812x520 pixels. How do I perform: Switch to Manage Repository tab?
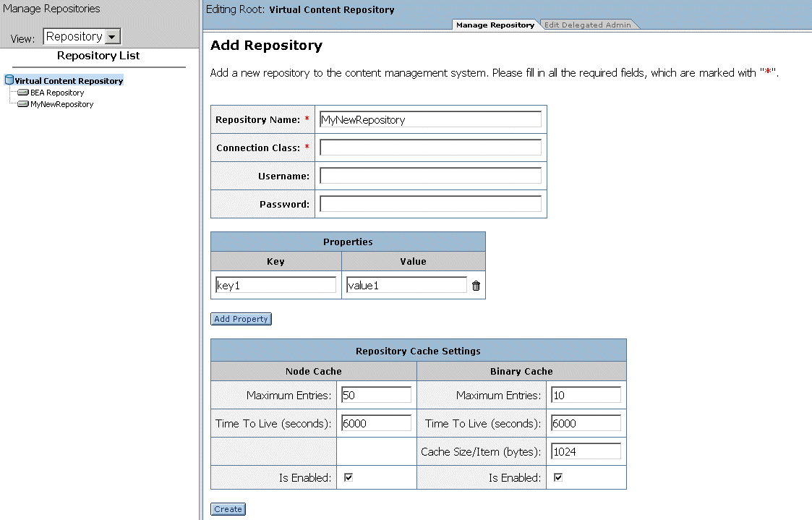click(x=495, y=25)
